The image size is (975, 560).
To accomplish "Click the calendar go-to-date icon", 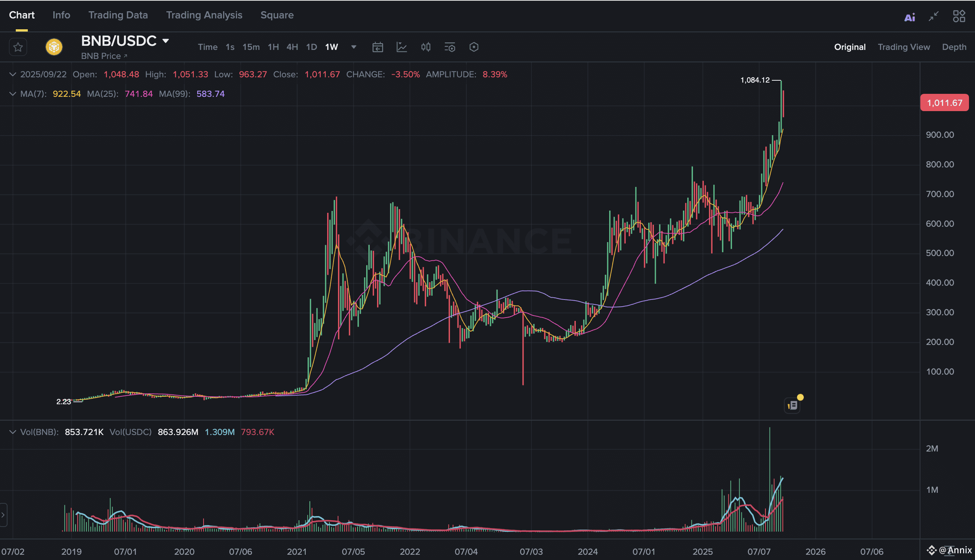I will [377, 47].
